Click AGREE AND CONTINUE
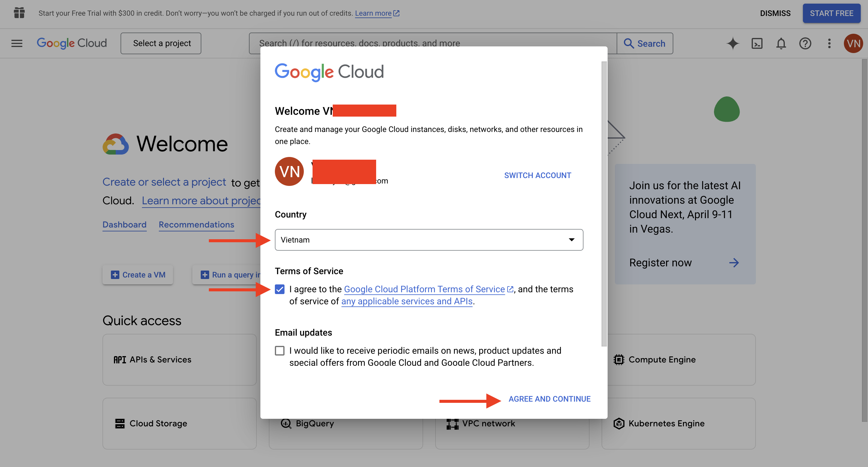The width and height of the screenshot is (868, 467). tap(549, 399)
